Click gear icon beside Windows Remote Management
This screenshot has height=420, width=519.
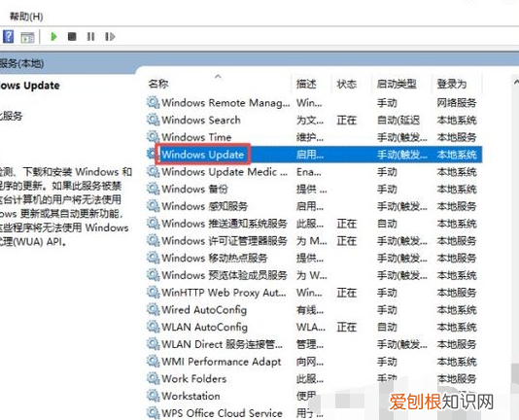coord(153,102)
